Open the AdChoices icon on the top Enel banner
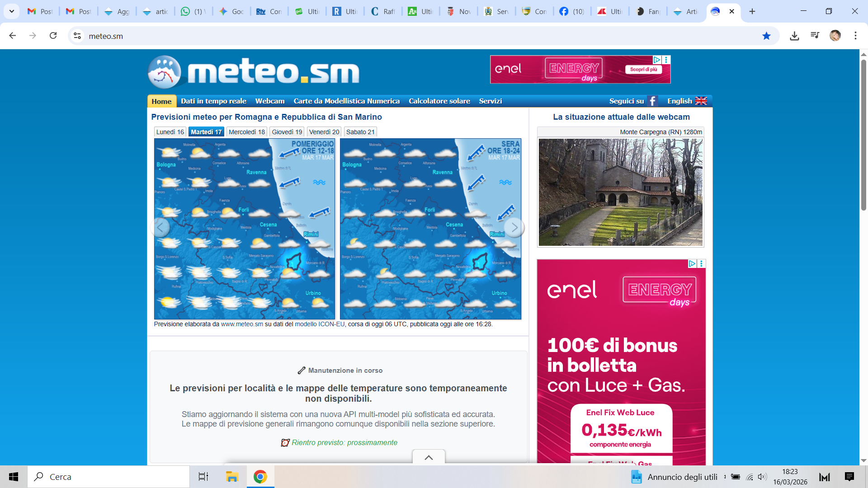The width and height of the screenshot is (868, 488). click(x=657, y=60)
